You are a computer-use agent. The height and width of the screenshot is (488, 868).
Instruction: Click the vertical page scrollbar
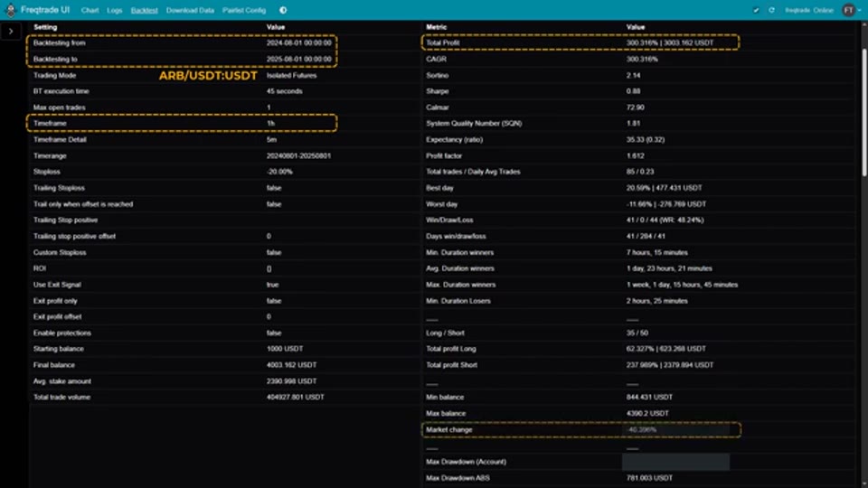click(x=864, y=114)
